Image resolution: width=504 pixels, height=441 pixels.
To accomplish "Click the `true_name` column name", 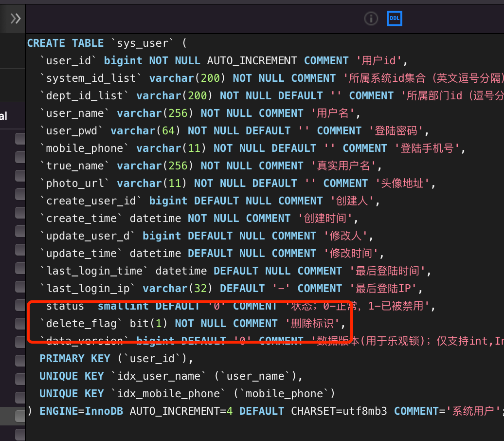I will tap(74, 165).
